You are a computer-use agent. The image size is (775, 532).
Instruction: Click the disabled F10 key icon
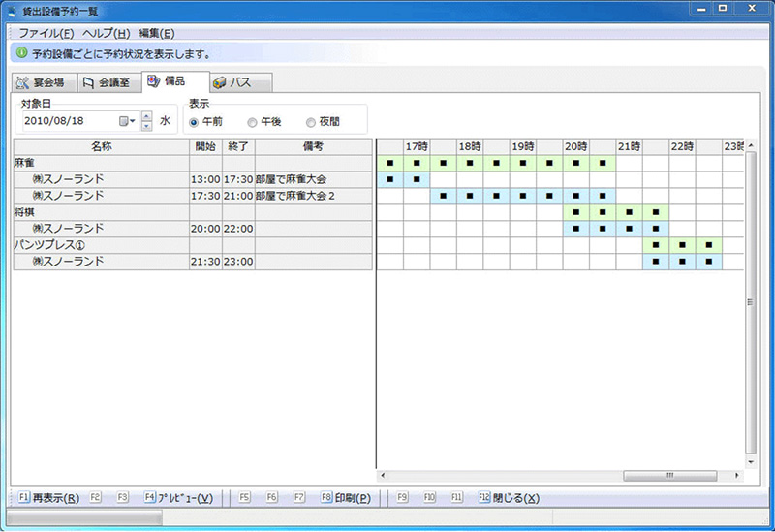[429, 497]
